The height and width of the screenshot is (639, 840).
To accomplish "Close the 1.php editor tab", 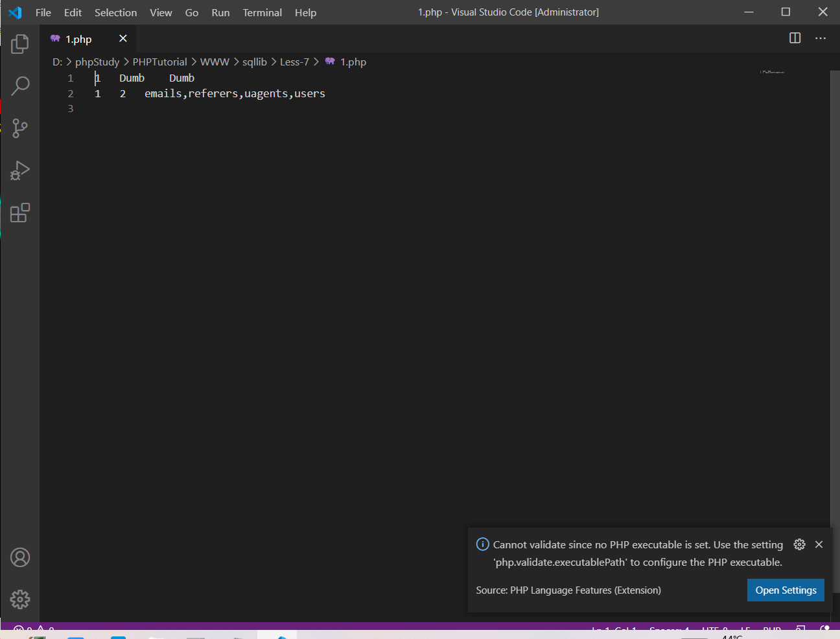I will [x=123, y=39].
